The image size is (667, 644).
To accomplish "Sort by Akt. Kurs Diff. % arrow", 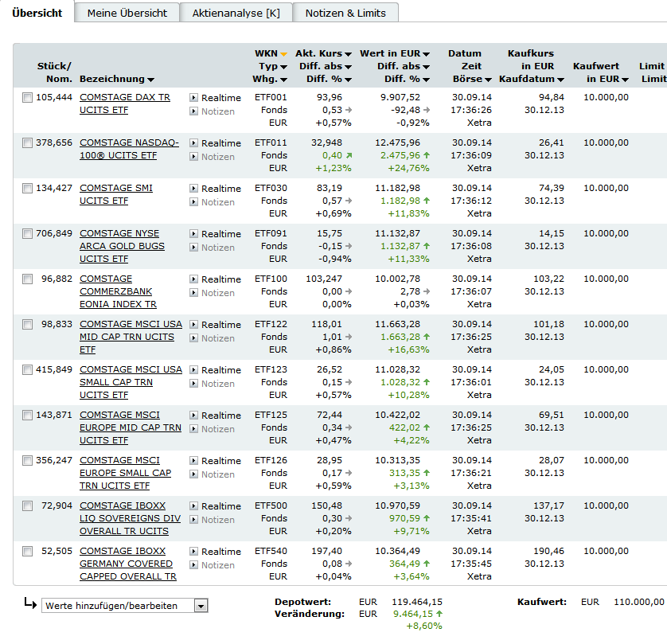I will [348, 80].
